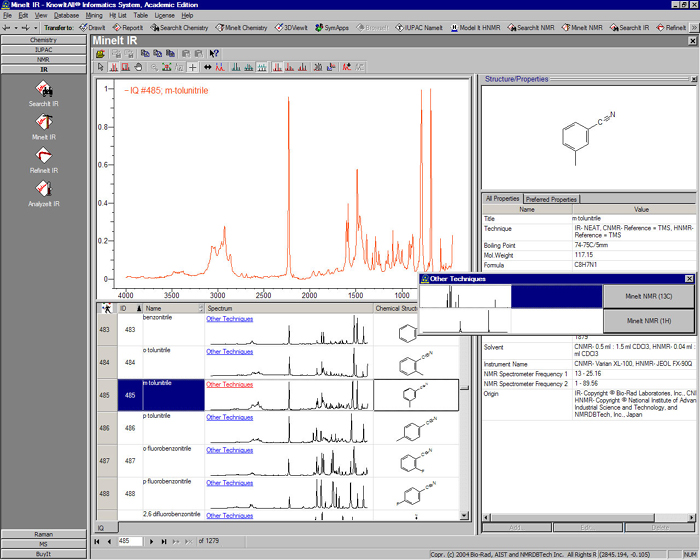The image size is (700, 560).
Task: Click the red spectrum annotate icon
Action: point(346,67)
